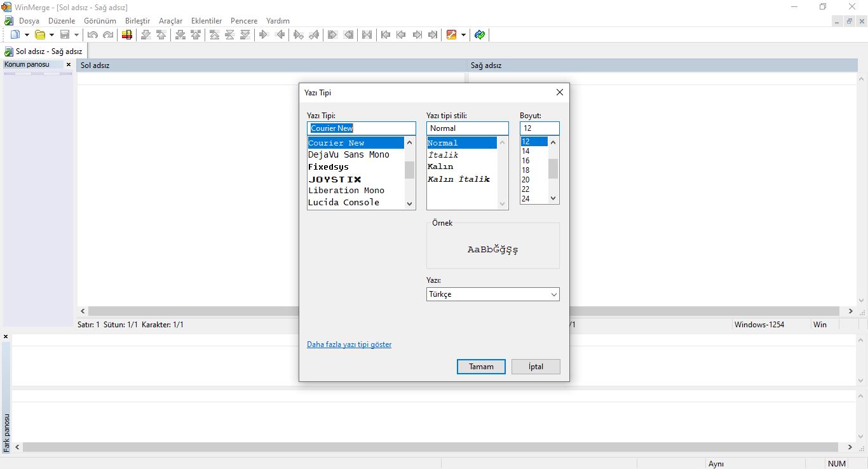Viewport: 868px width, 469px height.
Task: Open the Dosya menu
Action: 29,21
